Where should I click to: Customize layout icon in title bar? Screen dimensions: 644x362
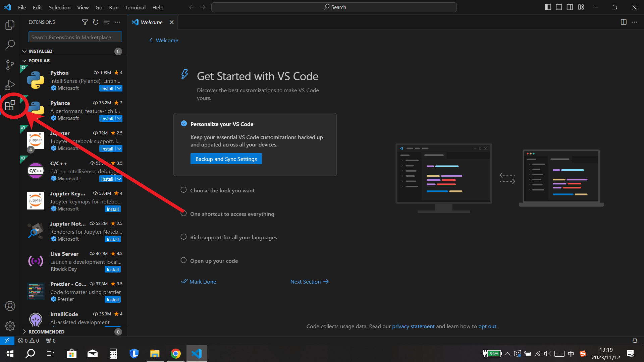581,7
